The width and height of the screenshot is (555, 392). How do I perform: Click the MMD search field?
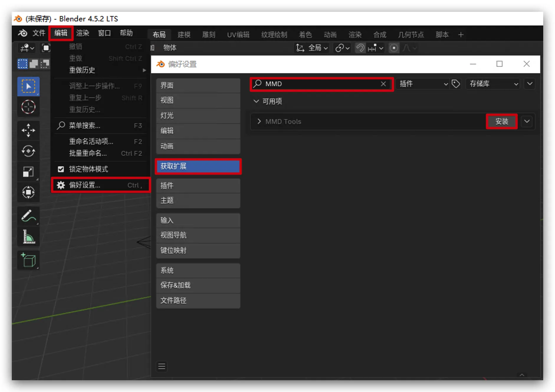pos(318,84)
